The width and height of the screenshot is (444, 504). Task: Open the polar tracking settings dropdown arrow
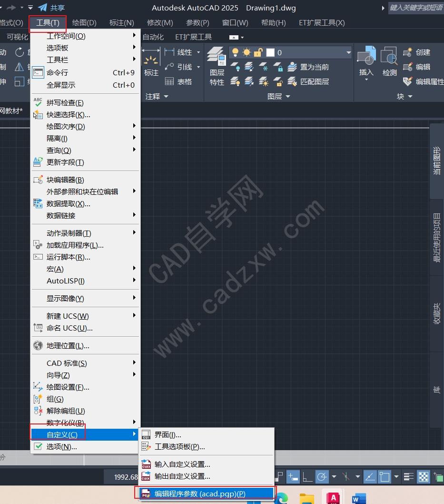point(334,477)
